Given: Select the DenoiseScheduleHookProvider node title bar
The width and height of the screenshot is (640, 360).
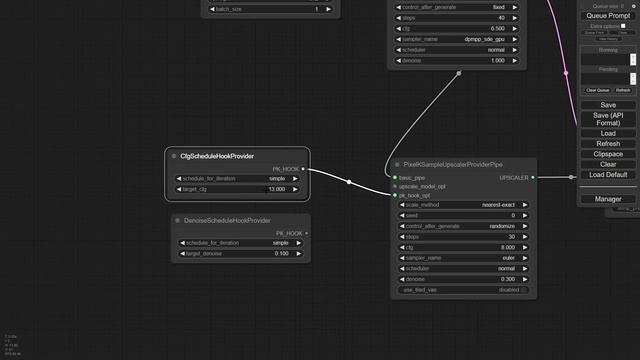Looking at the screenshot, I should tap(241, 220).
